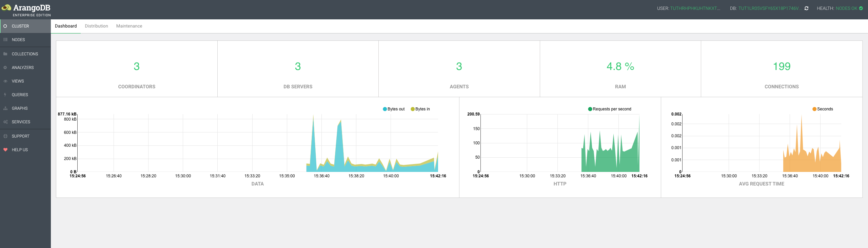Switch to the Distribution tab
This screenshot has width=868, height=248.
click(96, 26)
